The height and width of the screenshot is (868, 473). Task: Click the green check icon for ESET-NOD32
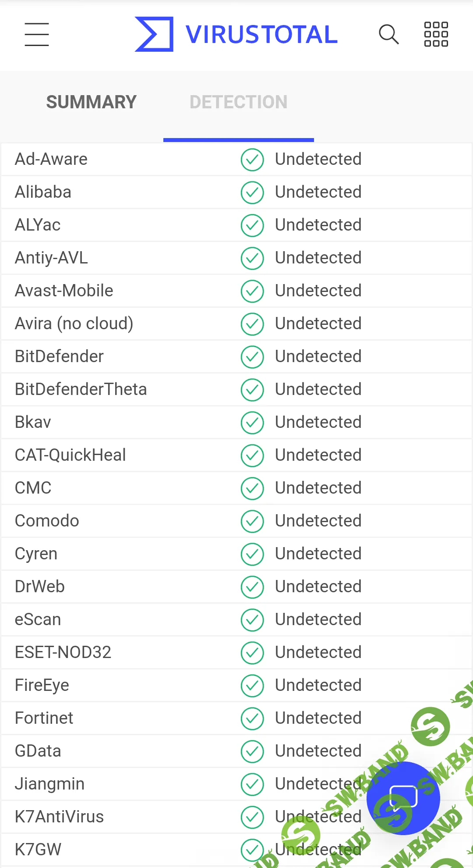coord(252,653)
